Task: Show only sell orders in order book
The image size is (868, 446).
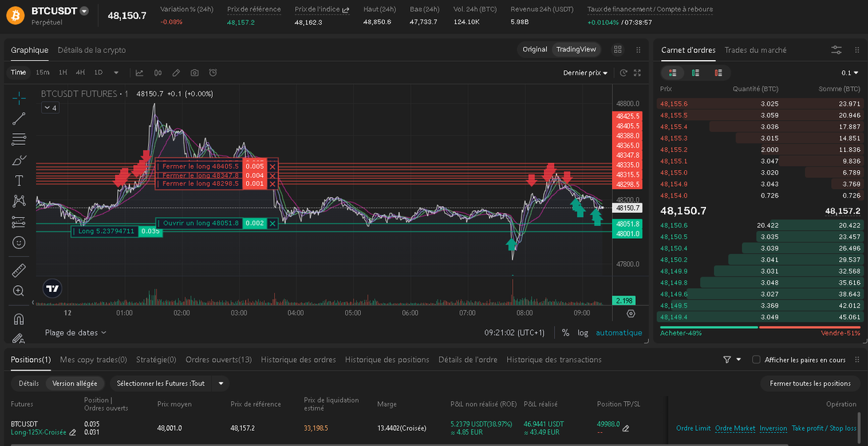Action: click(x=719, y=72)
